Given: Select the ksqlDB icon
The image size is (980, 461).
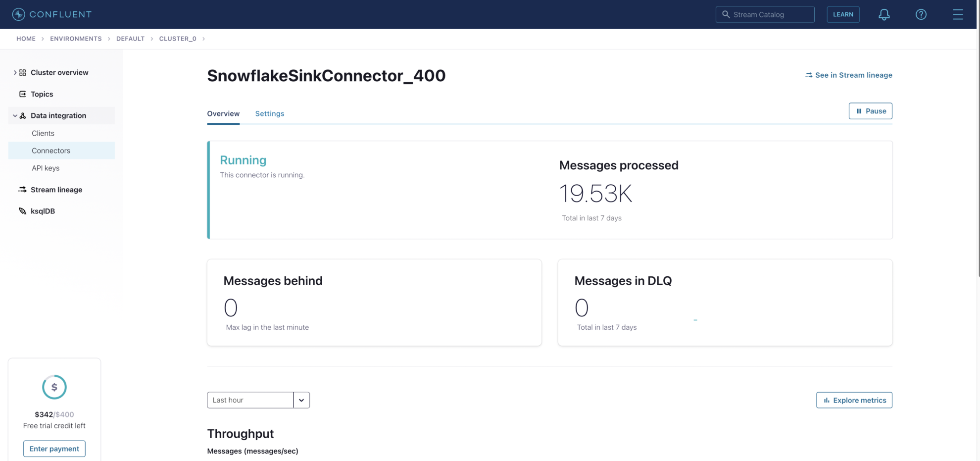Looking at the screenshot, I should pyautogui.click(x=22, y=210).
